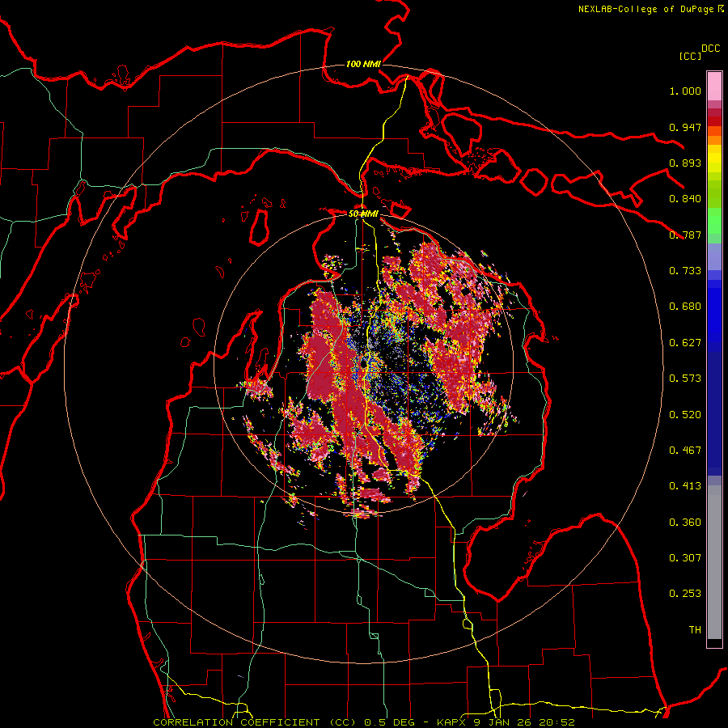Click the 0.467 scale value
This screenshot has width=728, height=728.
pyautogui.click(x=685, y=451)
